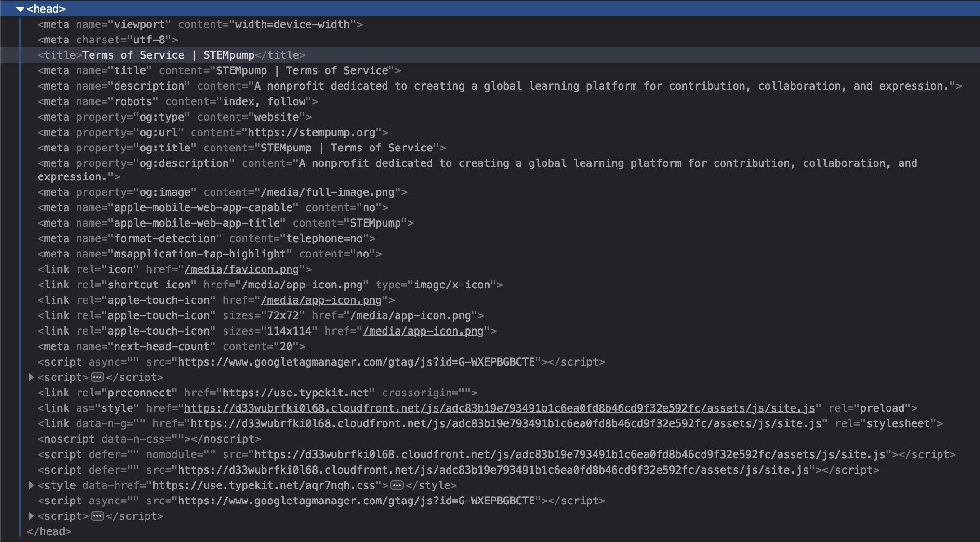Click the as="style" attribute in preload link
Screen dimensions: 980x542
(x=107, y=408)
